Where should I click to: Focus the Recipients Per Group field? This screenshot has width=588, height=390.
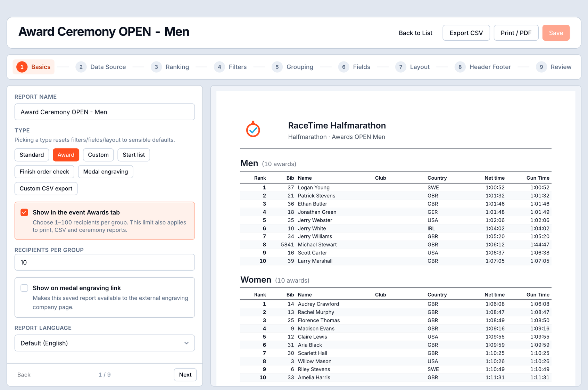click(105, 262)
